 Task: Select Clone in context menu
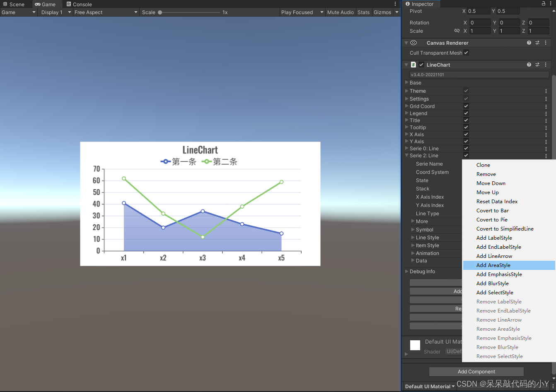[x=509, y=165]
